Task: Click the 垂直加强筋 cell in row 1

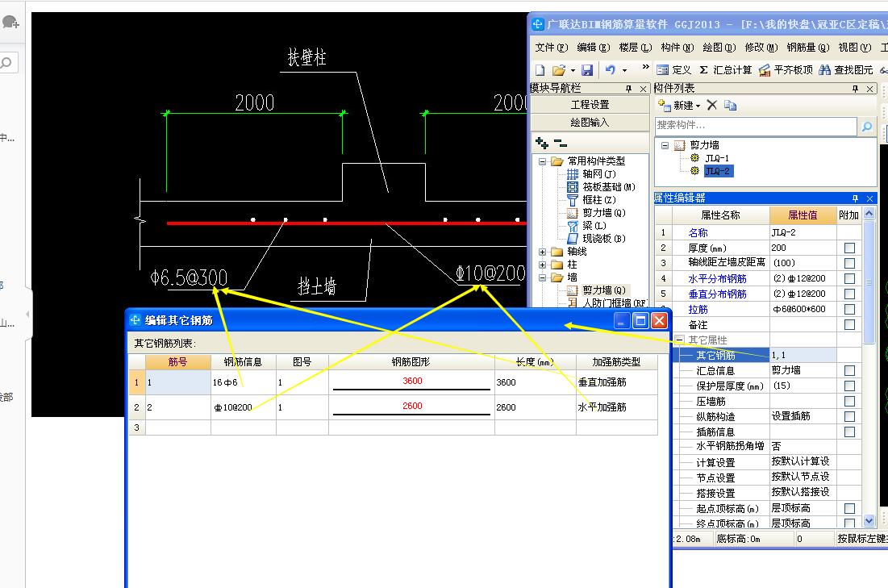Action: click(617, 382)
